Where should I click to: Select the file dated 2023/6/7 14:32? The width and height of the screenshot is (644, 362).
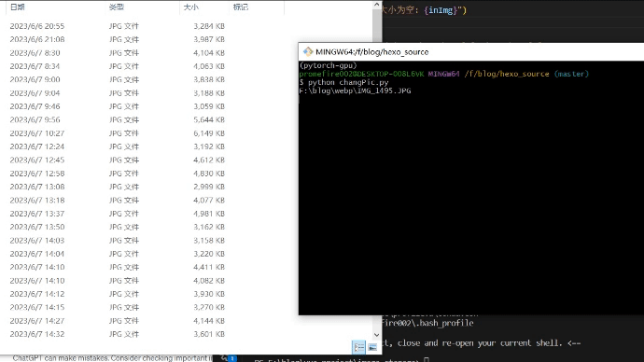(37, 335)
